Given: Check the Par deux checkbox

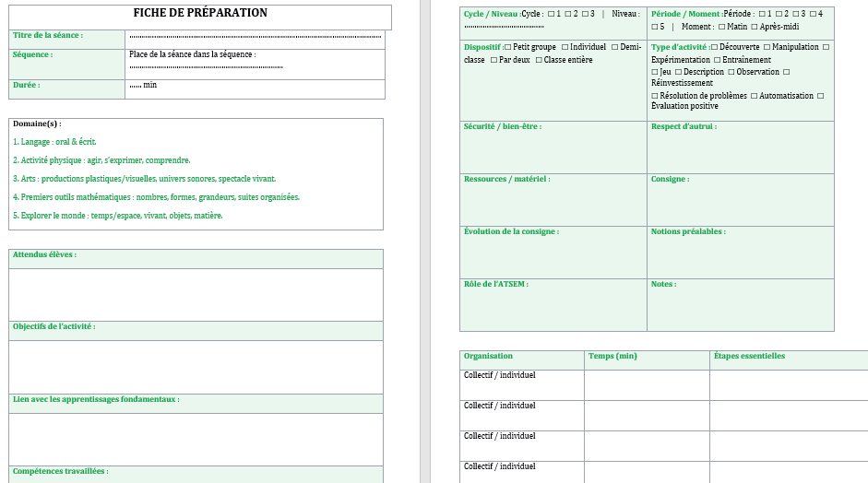Looking at the screenshot, I should [493, 60].
